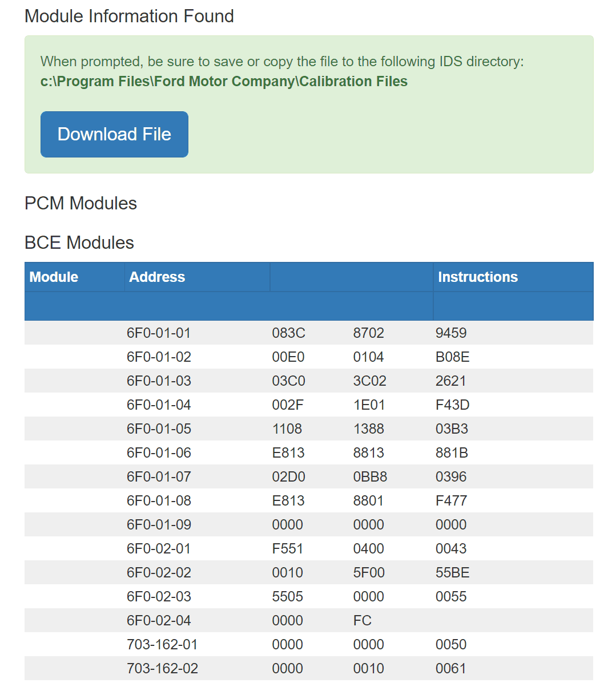Select address 6F0-02-01
The width and height of the screenshot is (616, 683).
point(159,548)
